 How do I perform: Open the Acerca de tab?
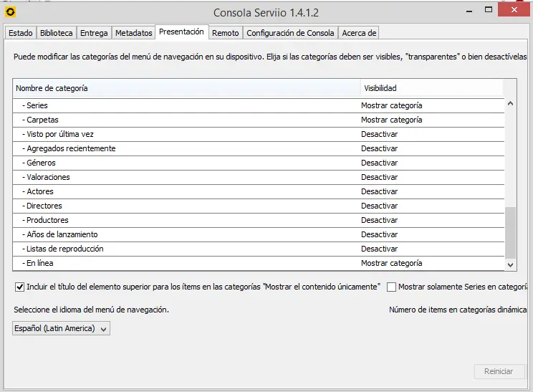(x=359, y=33)
